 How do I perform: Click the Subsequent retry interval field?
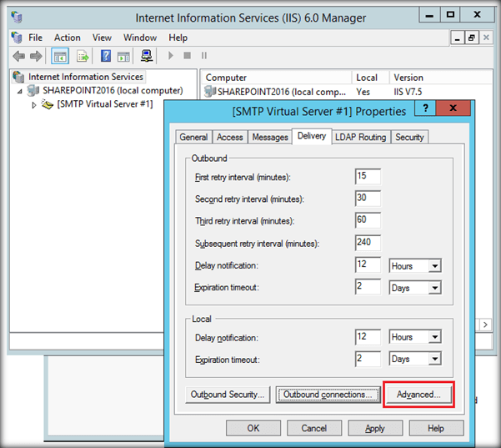coord(368,243)
